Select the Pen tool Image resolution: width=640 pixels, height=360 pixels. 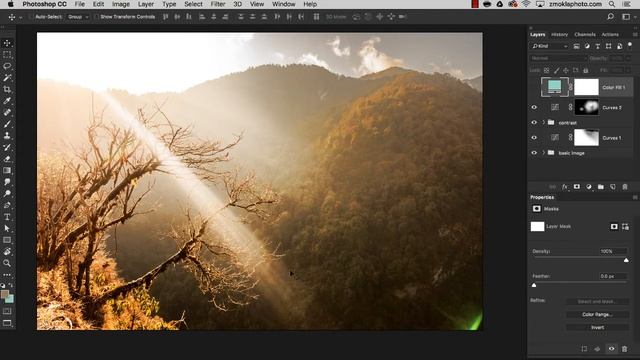click(7, 205)
